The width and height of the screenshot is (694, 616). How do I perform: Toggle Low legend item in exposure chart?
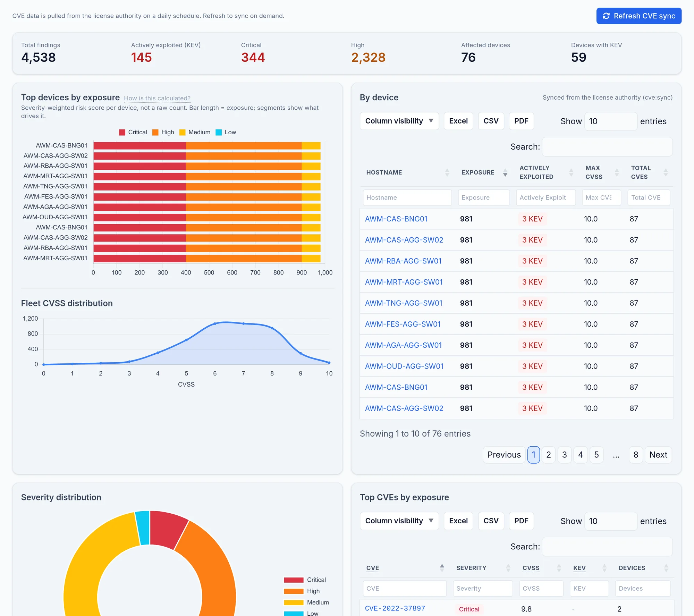click(226, 132)
